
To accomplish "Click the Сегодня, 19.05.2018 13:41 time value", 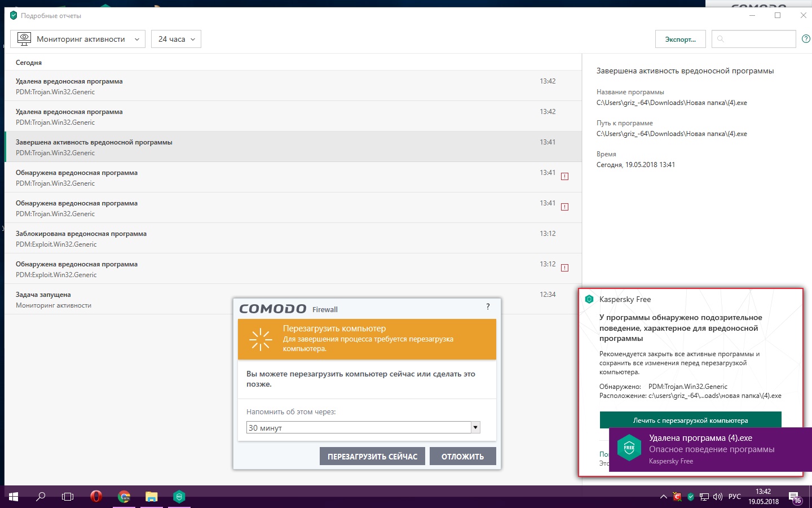I will click(x=636, y=165).
